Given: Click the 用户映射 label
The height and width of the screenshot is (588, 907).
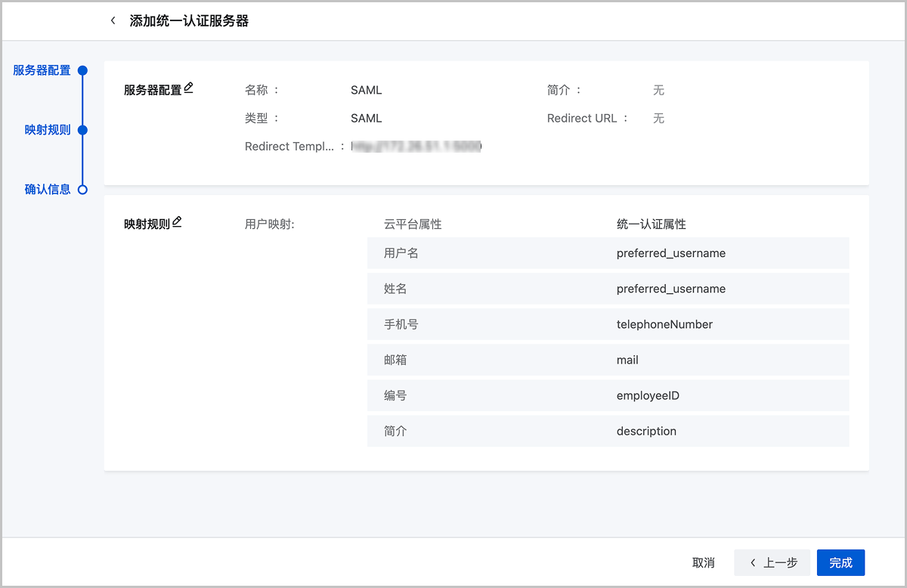Looking at the screenshot, I should 270,224.
